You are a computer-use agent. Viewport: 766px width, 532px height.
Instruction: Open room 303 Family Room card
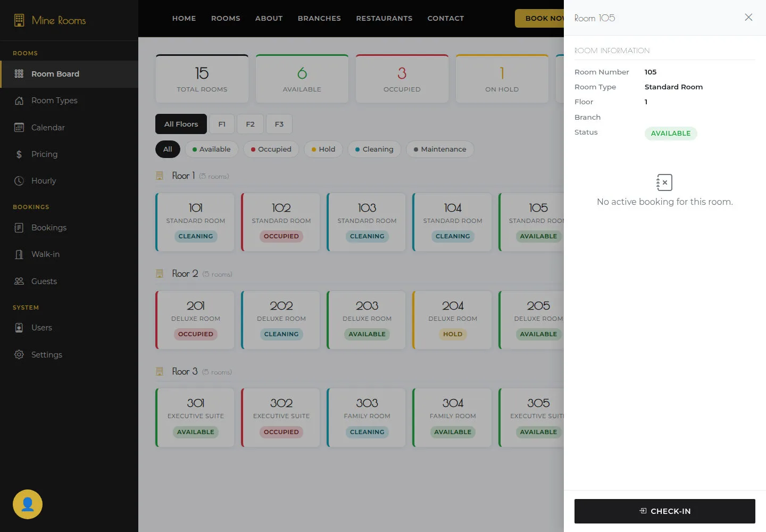click(x=366, y=418)
